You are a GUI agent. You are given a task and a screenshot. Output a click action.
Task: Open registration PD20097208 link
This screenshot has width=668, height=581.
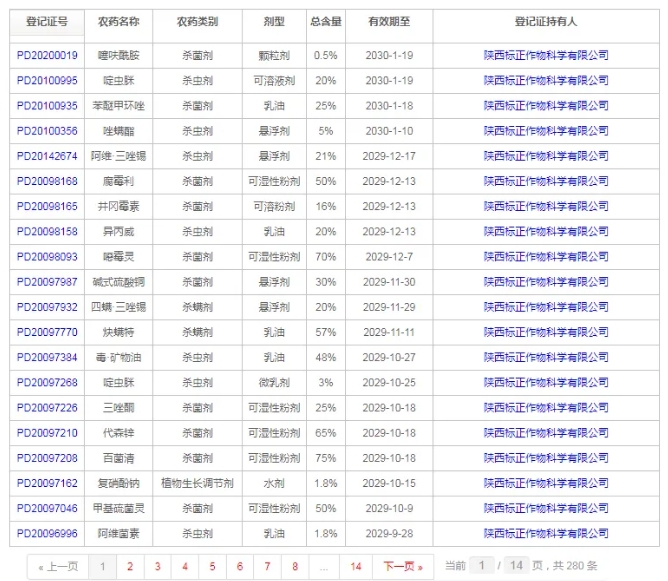click(x=47, y=458)
